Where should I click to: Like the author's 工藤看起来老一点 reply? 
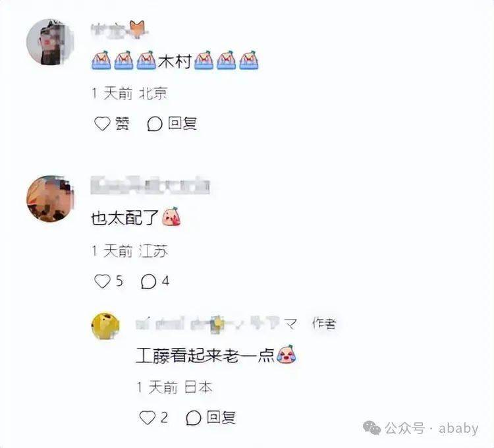click(148, 418)
